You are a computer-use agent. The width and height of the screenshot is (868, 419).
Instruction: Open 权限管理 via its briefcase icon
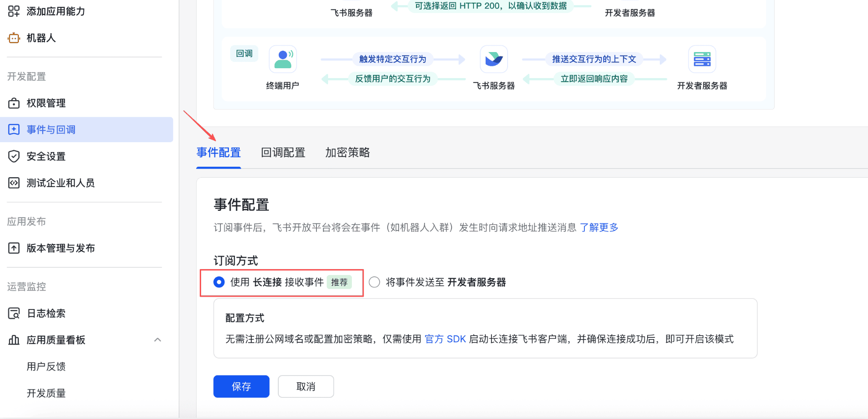coord(14,103)
